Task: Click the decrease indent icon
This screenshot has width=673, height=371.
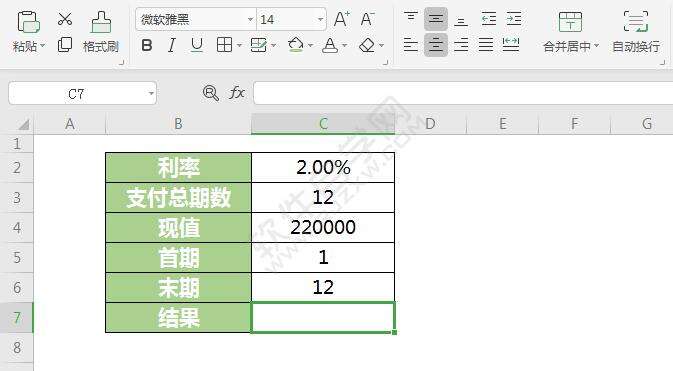Action: click(x=489, y=19)
